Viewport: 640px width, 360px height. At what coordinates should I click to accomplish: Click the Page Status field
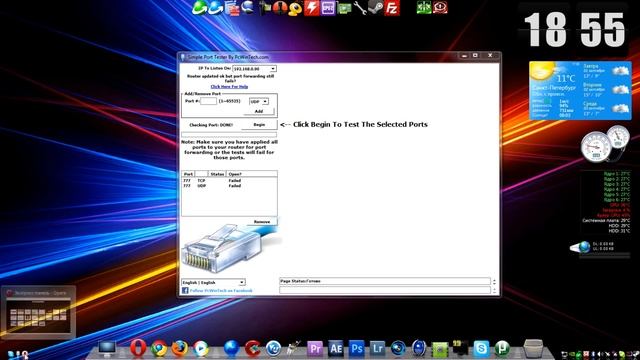coord(384,281)
